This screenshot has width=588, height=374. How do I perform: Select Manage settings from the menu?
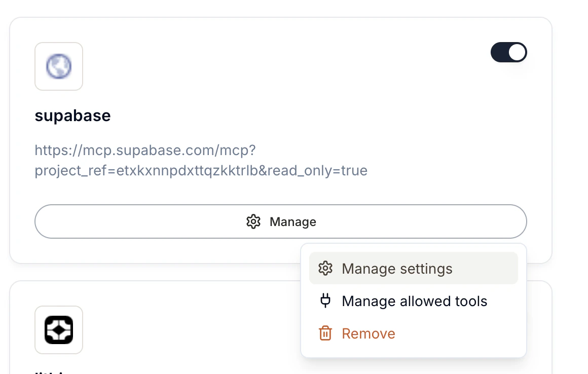[413, 268]
